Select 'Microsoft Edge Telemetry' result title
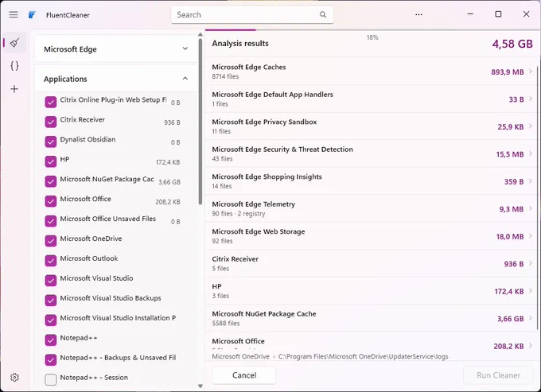Viewport: 541px width, 392px height. [254, 204]
